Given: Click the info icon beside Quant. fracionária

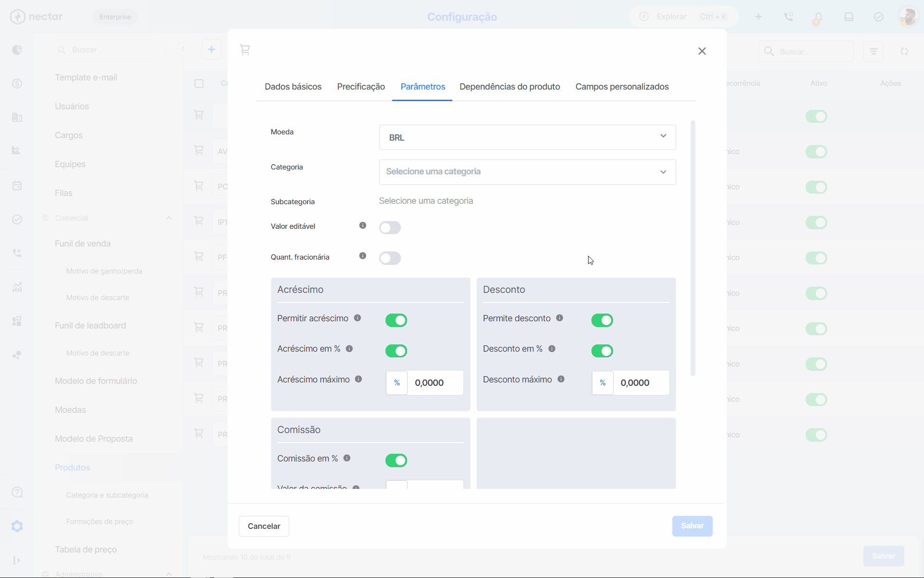Looking at the screenshot, I should pos(363,256).
